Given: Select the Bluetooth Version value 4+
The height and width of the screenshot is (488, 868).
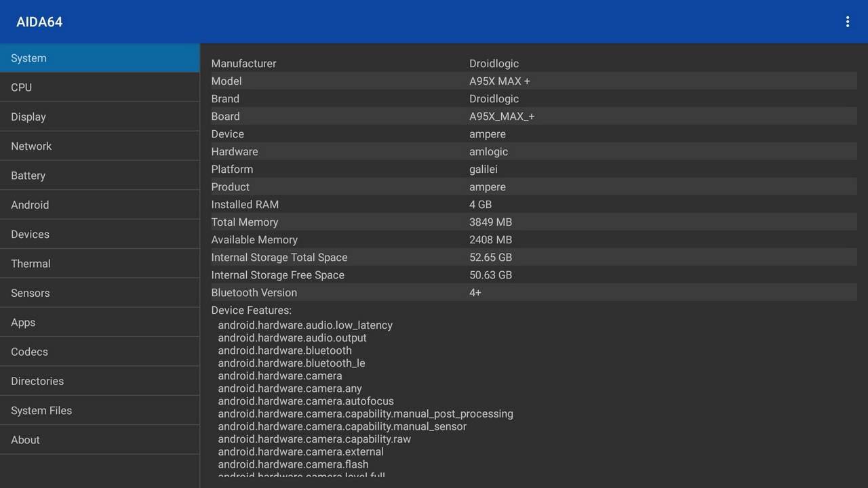Looking at the screenshot, I should pyautogui.click(x=475, y=293).
